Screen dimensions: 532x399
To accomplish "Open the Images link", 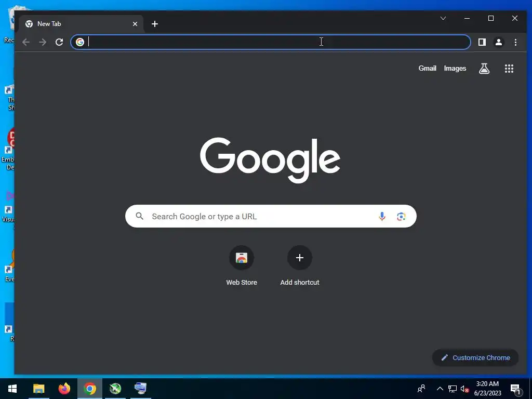I will click(x=455, y=68).
